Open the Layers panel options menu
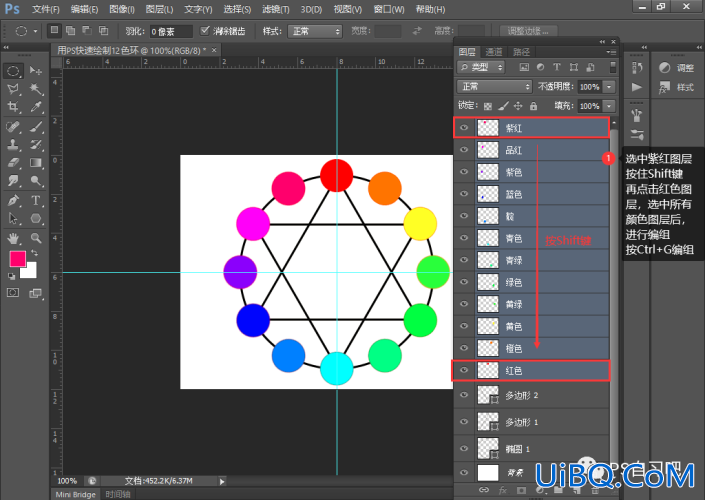 [x=611, y=52]
